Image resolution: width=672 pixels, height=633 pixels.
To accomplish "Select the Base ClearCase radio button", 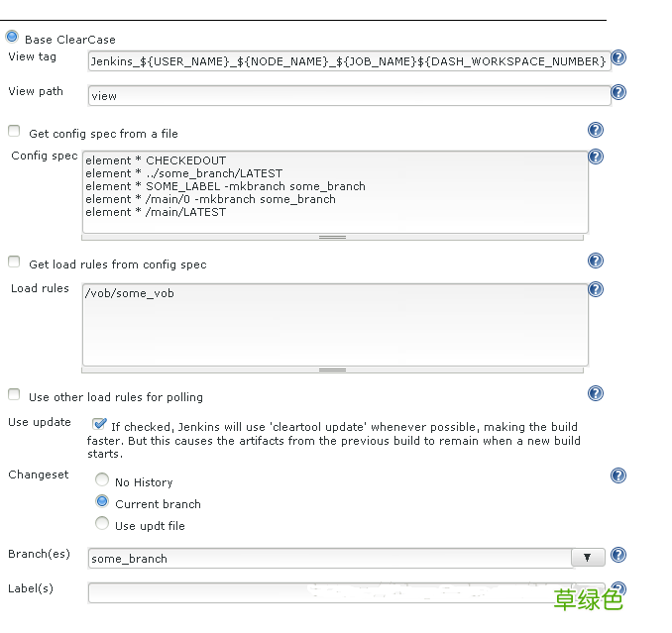I will coord(13,38).
